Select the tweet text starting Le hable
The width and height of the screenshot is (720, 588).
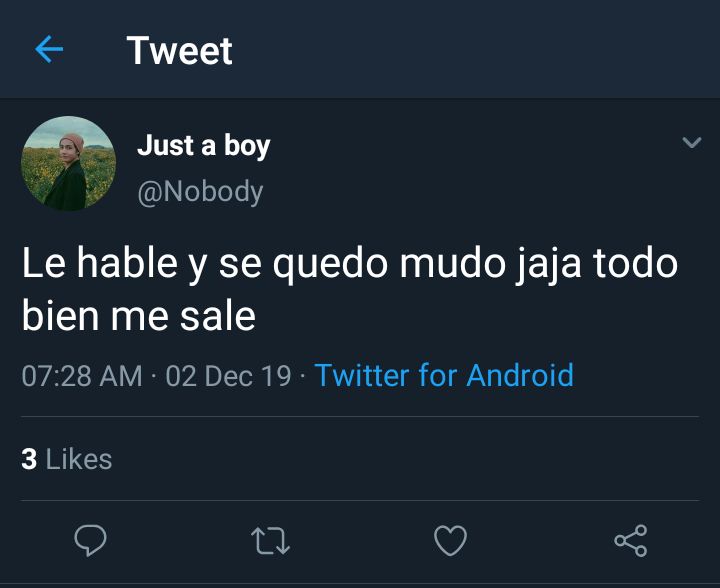[x=349, y=289]
